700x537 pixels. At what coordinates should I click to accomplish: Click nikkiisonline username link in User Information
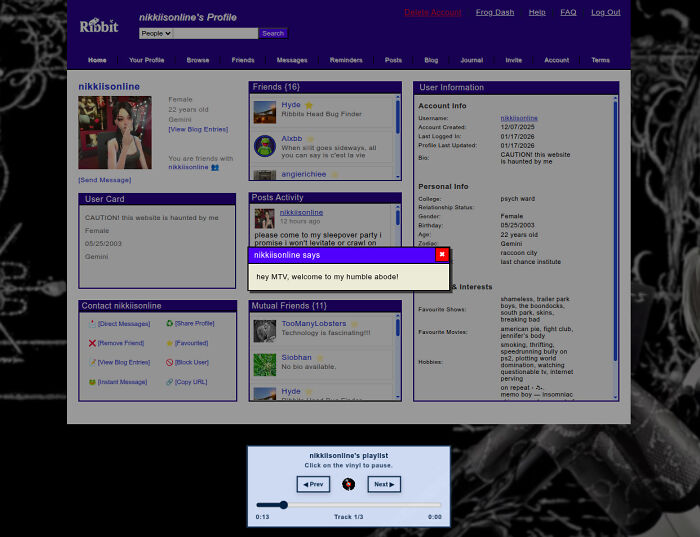519,118
